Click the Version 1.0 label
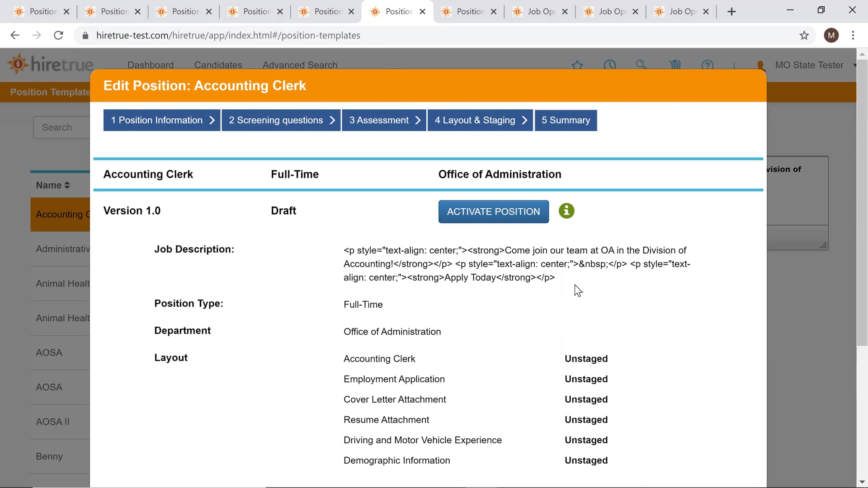868x488 pixels. [x=132, y=211]
